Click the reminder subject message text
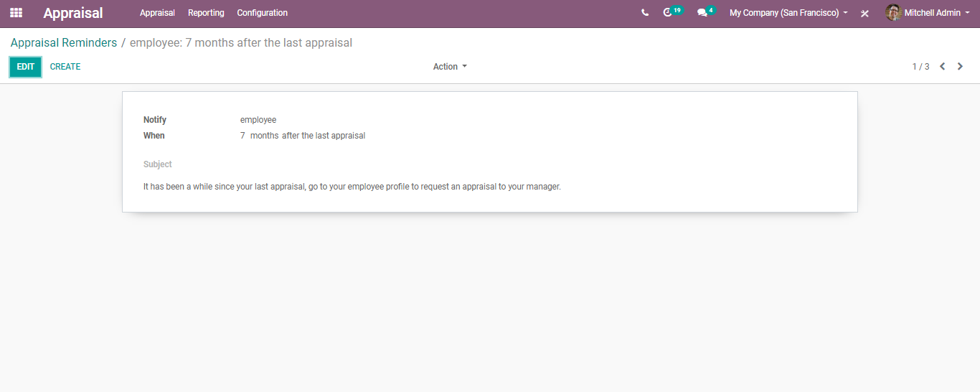This screenshot has width=980, height=392. click(352, 187)
